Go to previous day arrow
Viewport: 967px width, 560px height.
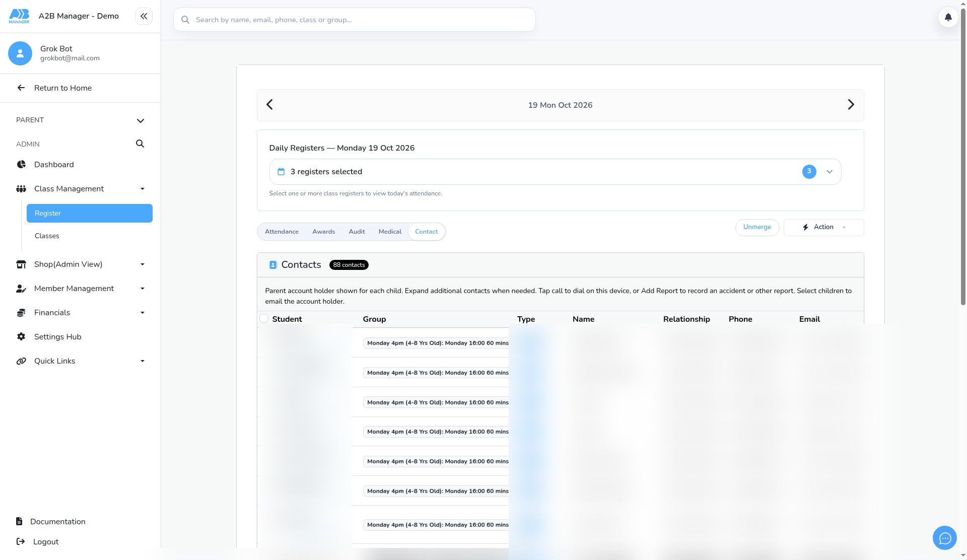pyautogui.click(x=269, y=105)
